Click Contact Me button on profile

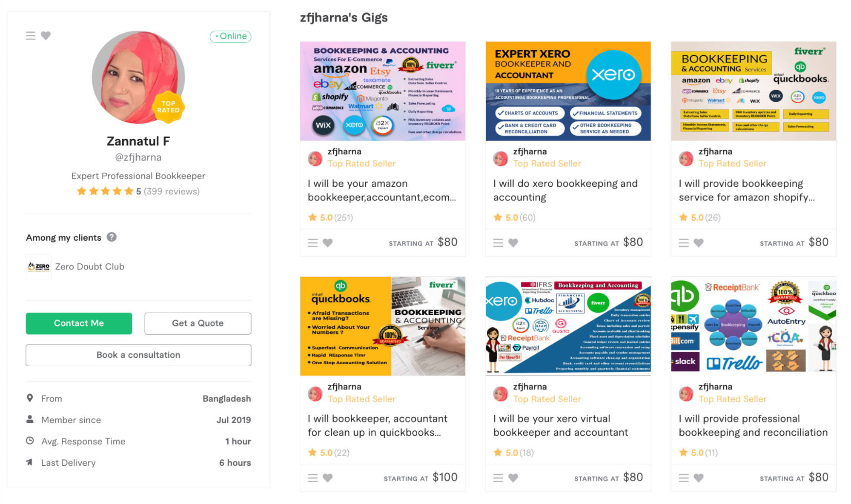[x=78, y=323]
